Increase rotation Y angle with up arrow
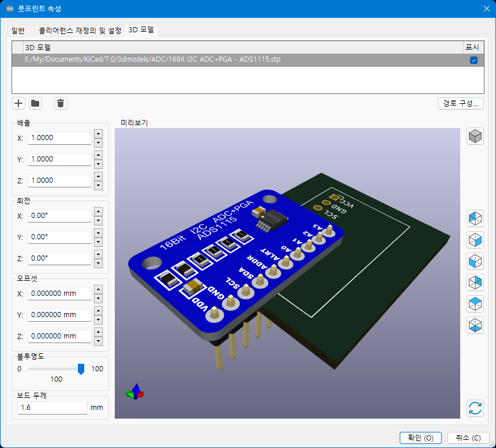The height and width of the screenshot is (448, 496). [x=99, y=233]
